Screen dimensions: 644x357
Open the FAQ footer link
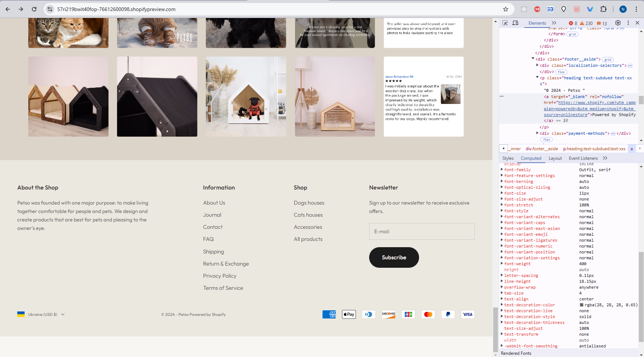pos(208,239)
